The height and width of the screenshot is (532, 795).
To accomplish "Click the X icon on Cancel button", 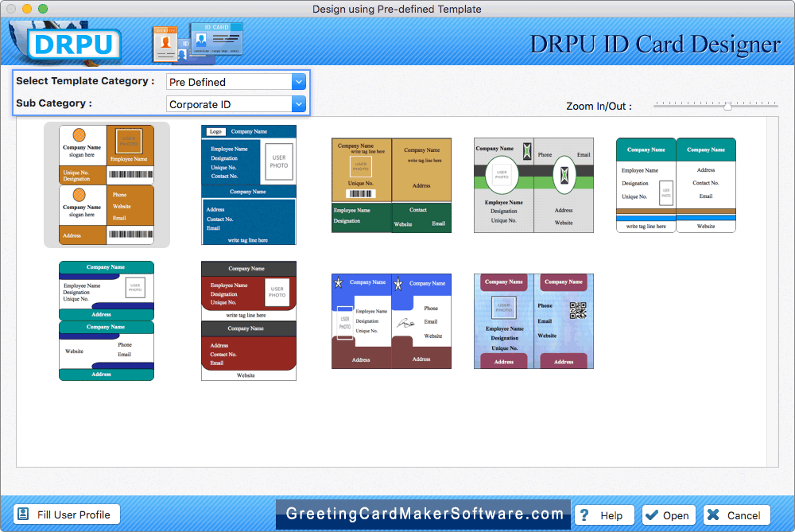I will pyautogui.click(x=713, y=515).
